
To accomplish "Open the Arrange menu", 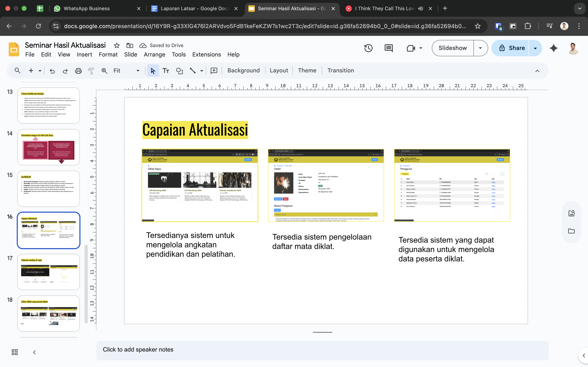I will [x=154, y=55].
